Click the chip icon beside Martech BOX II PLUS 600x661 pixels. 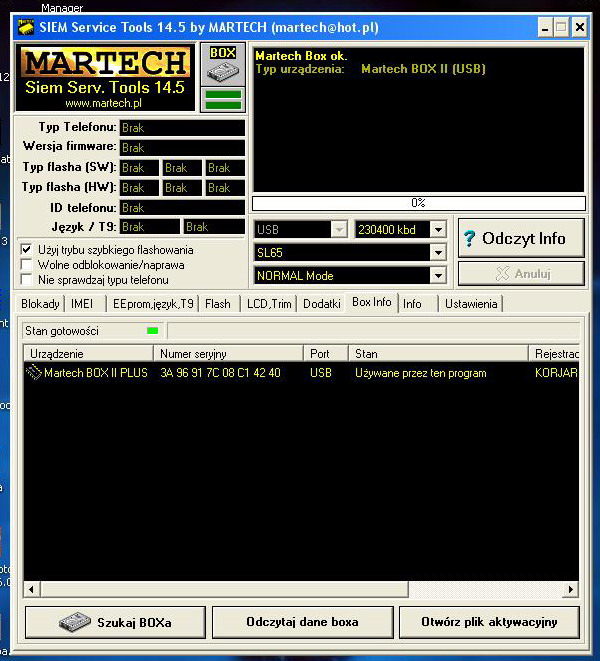coord(33,372)
